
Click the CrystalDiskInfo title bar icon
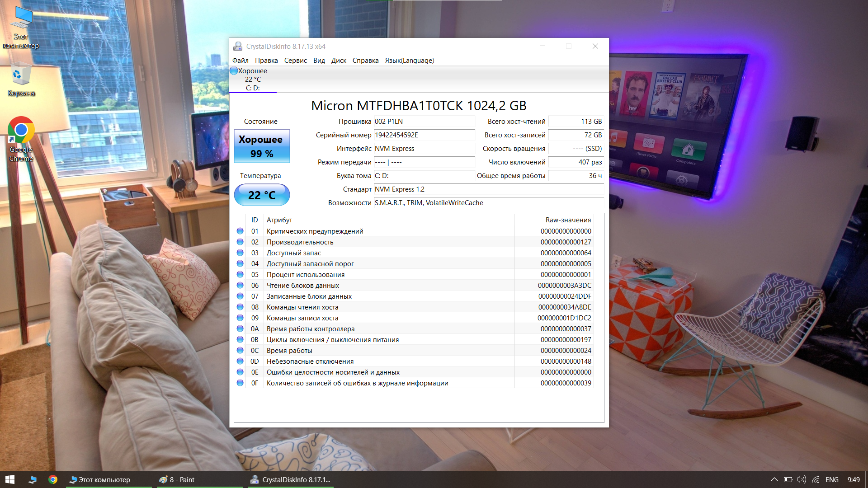[x=238, y=46]
